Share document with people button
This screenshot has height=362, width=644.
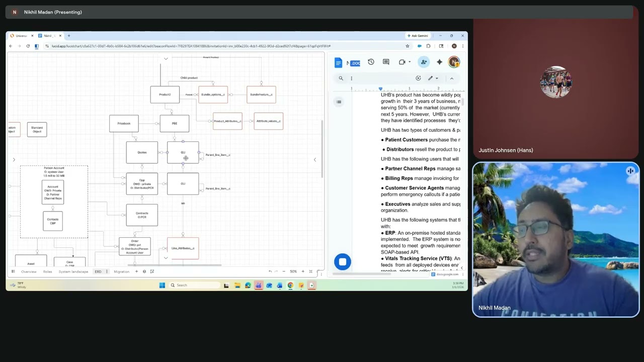[424, 62]
